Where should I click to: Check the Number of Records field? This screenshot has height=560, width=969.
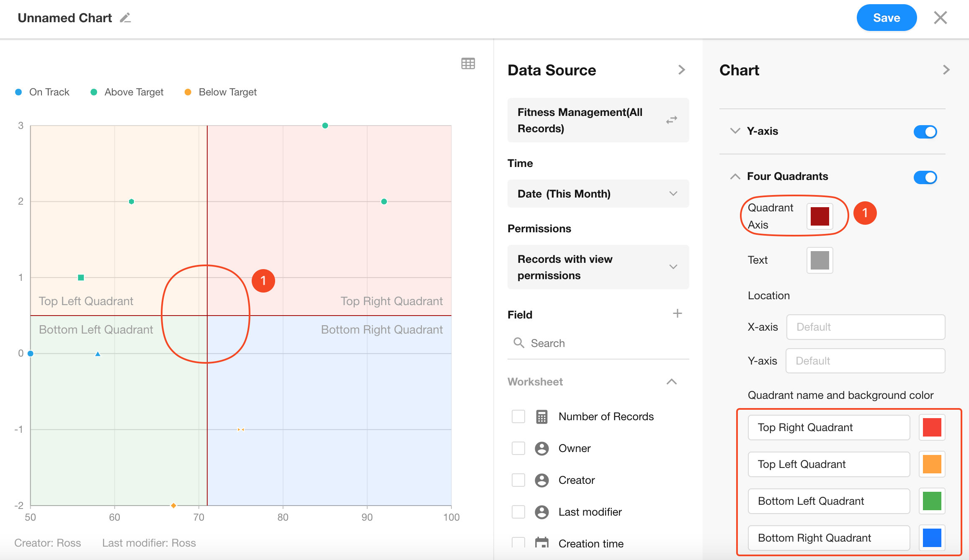coord(518,416)
